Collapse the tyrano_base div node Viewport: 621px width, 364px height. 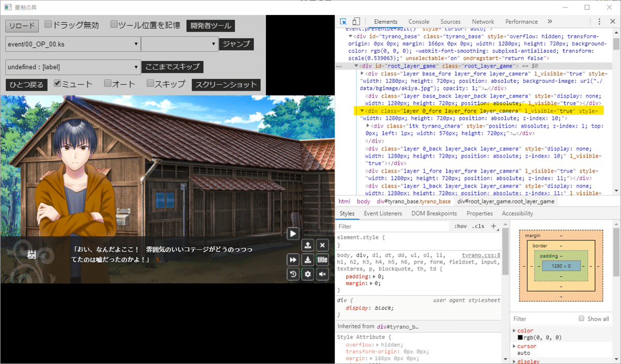350,37
